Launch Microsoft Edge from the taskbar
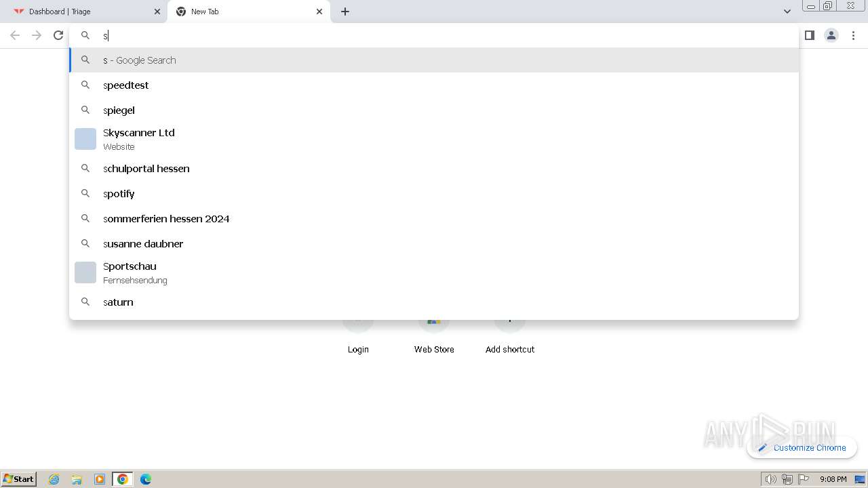868x488 pixels. coord(146,479)
